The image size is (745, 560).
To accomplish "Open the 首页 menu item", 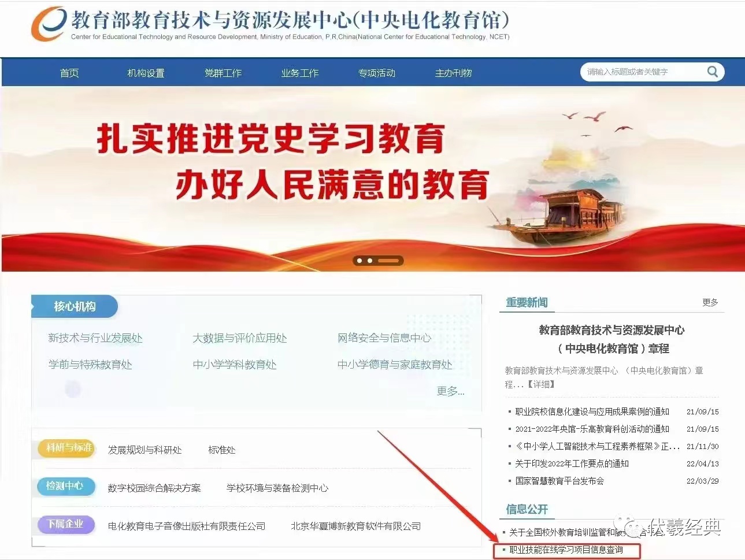I will coord(69,73).
